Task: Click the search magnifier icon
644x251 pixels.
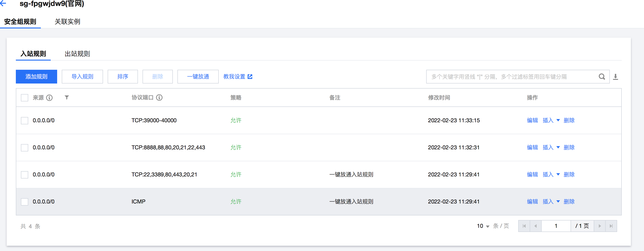Action: tap(602, 76)
